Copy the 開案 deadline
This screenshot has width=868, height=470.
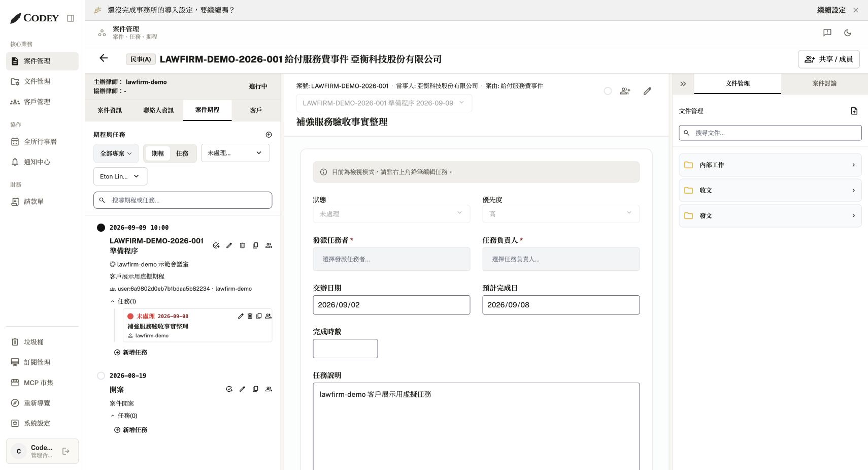[x=255, y=389]
